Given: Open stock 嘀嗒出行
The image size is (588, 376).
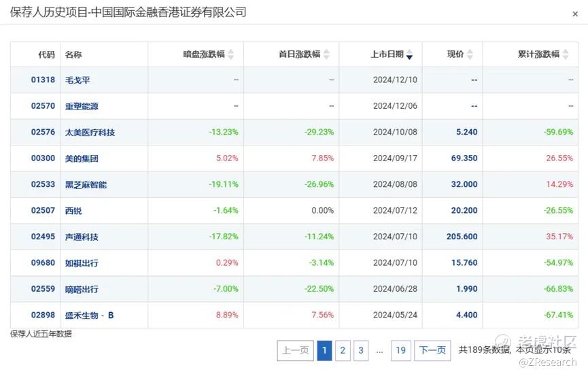Looking at the screenshot, I should click(82, 289).
